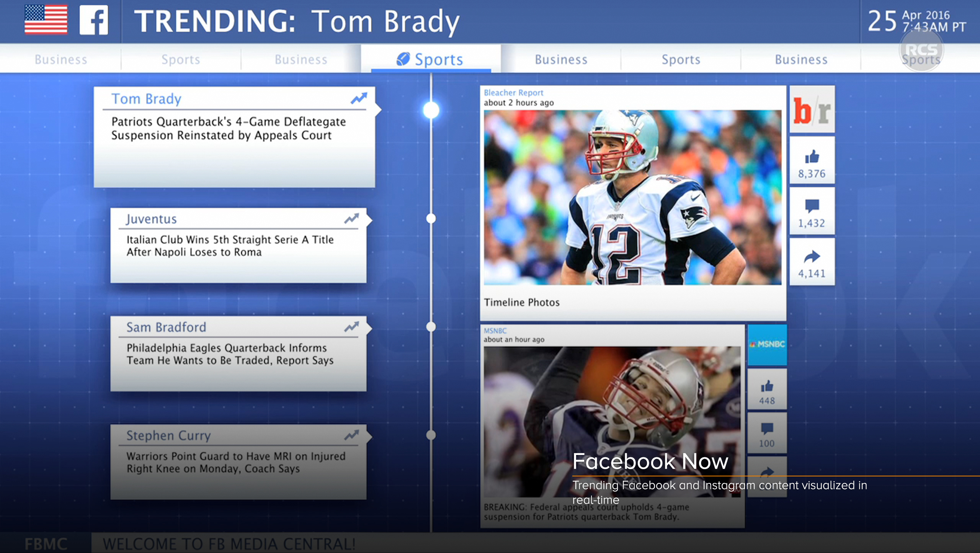980x553 pixels.
Task: Click the MSNBC source name link
Action: (495, 330)
